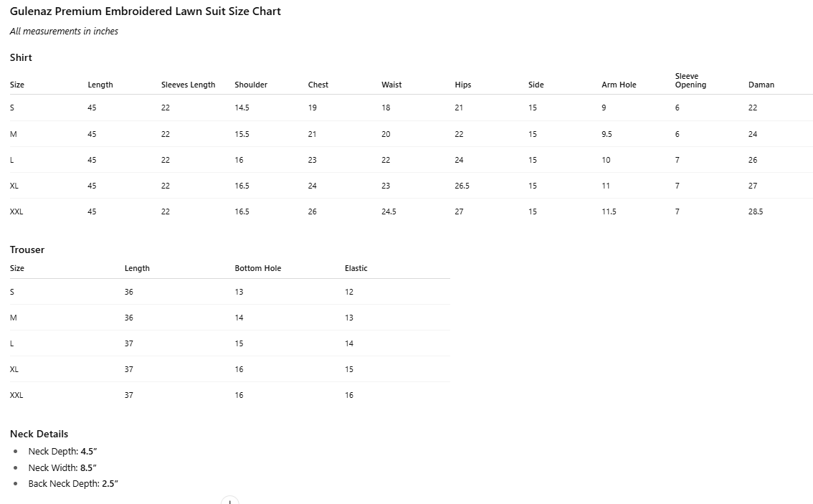Click the Neck Width 8.5 bullet item
Image resolution: width=813 pixels, height=504 pixels.
click(x=62, y=467)
